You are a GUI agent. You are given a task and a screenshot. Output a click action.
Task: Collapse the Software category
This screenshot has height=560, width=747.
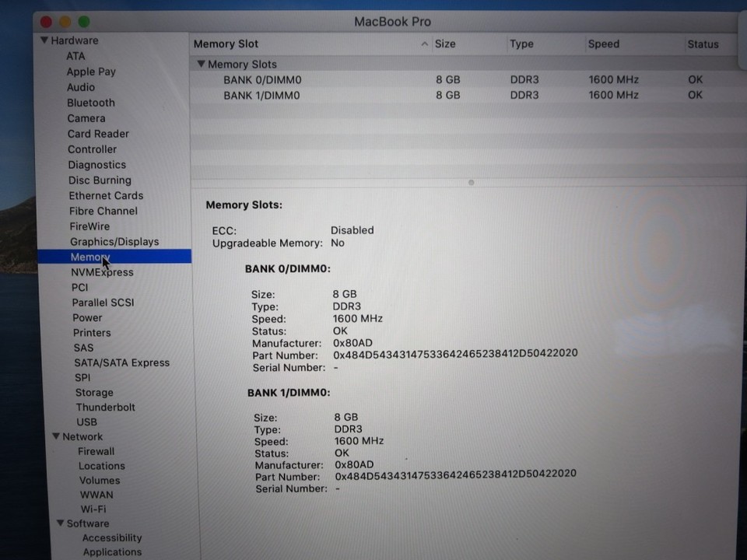(x=59, y=523)
